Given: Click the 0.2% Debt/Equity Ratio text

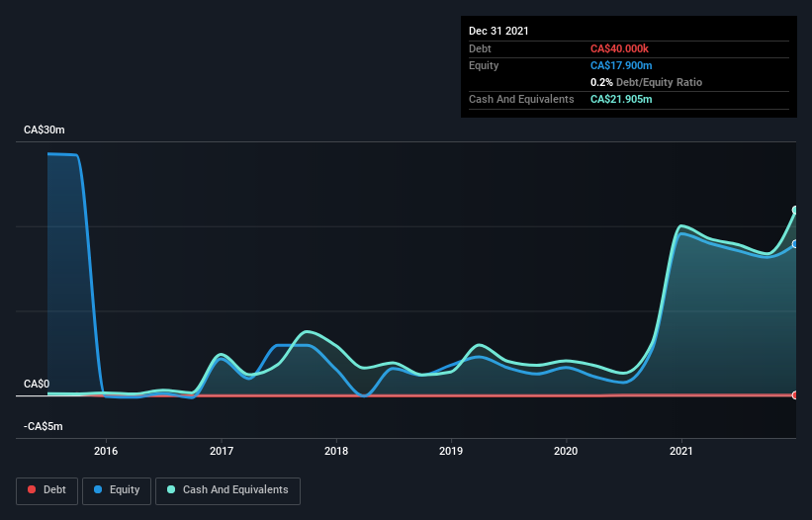Looking at the screenshot, I should 646,82.
